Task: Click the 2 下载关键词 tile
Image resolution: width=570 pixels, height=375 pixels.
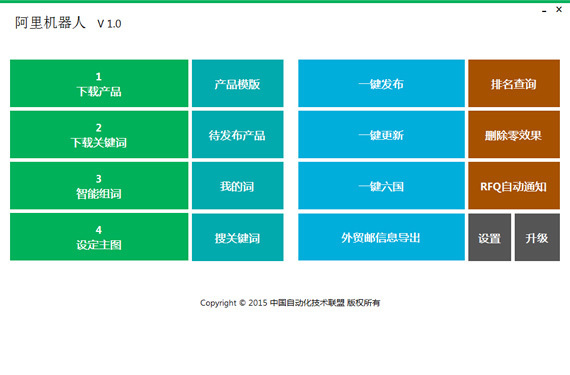Action: pos(99,134)
